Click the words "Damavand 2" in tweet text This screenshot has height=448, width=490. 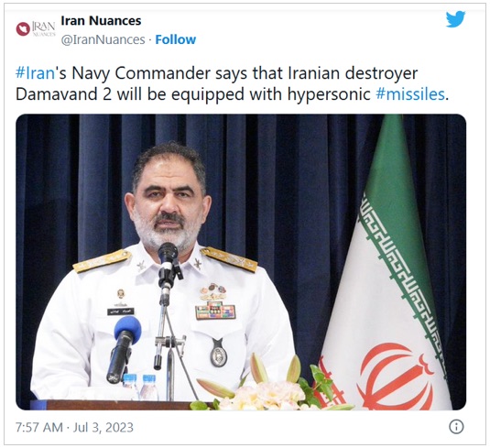coord(63,94)
